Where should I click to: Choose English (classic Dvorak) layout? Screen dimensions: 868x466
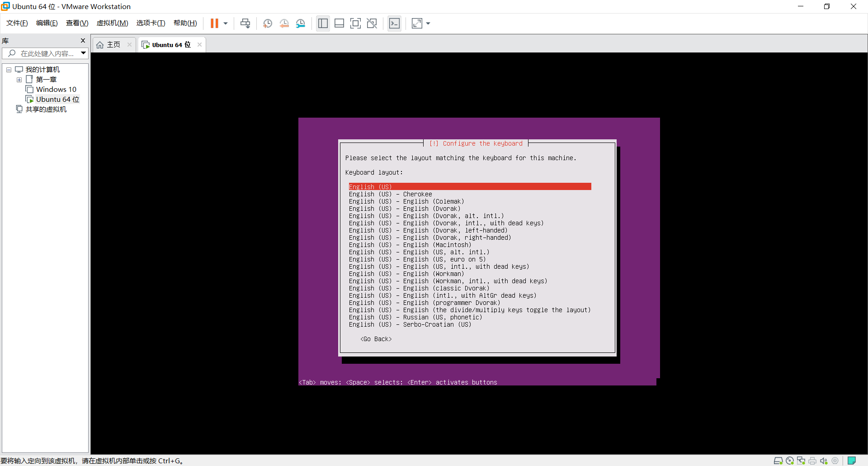[419, 288]
